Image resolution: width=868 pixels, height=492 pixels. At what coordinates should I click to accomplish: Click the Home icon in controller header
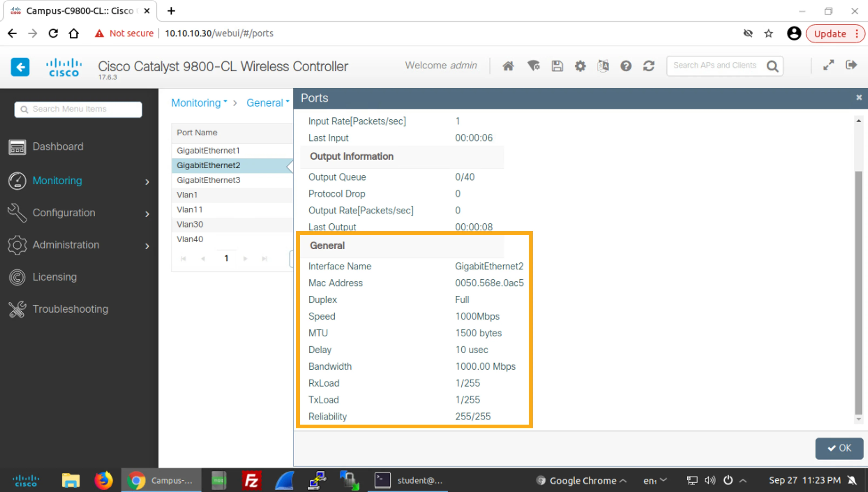pos(508,66)
